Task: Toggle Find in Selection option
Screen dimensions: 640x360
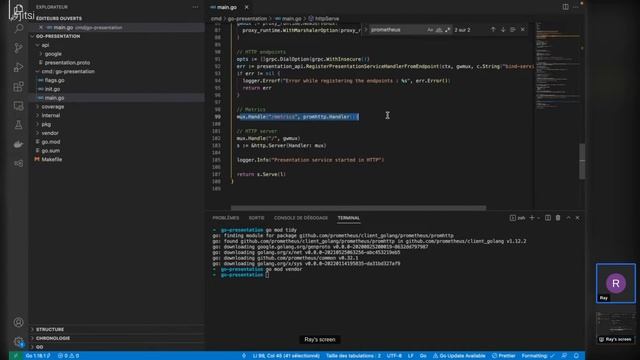Action: (x=513, y=30)
